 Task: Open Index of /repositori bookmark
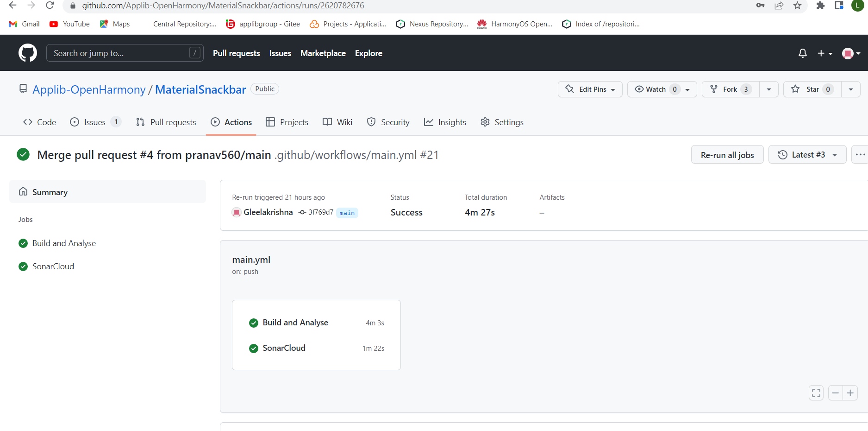[600, 24]
